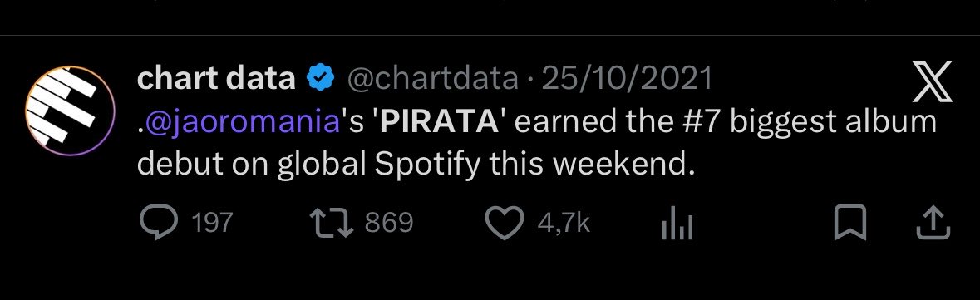The image size is (980, 300).
Task: Click the 4,7k likes count
Action: pos(564,223)
